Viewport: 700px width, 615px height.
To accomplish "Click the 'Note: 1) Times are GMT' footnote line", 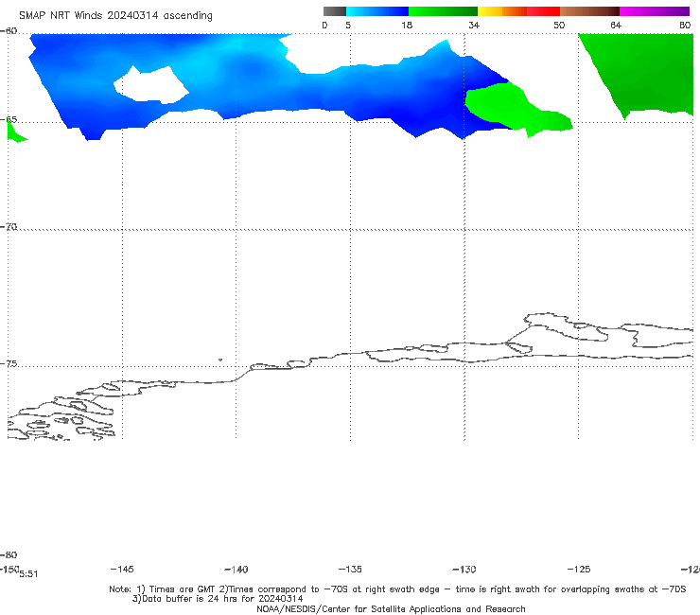I will (x=397, y=589).
